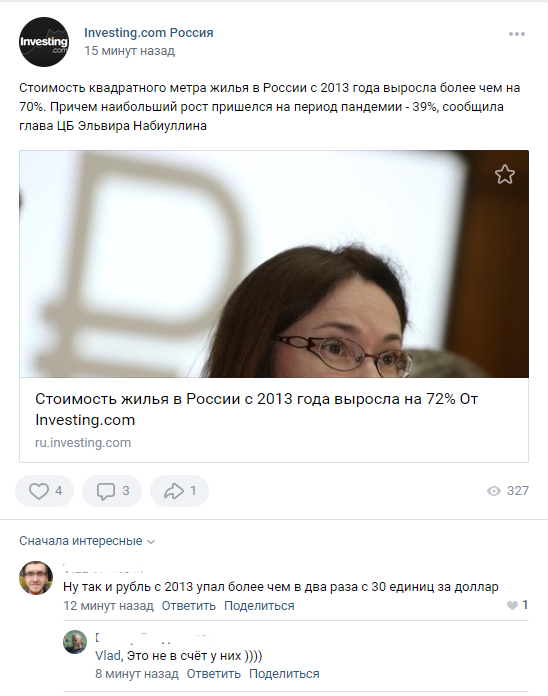Like the post via heart icon
This screenshot has width=548, height=696.
[x=39, y=491]
